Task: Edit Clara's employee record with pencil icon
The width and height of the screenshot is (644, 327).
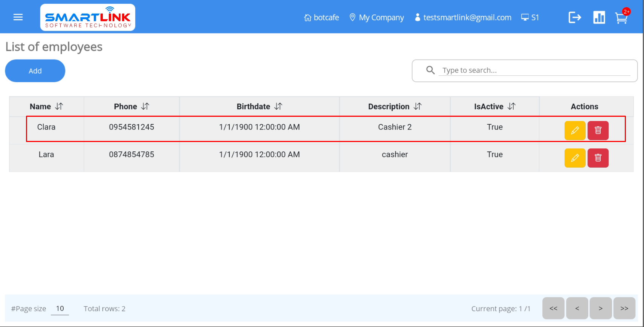Action: [x=575, y=130]
